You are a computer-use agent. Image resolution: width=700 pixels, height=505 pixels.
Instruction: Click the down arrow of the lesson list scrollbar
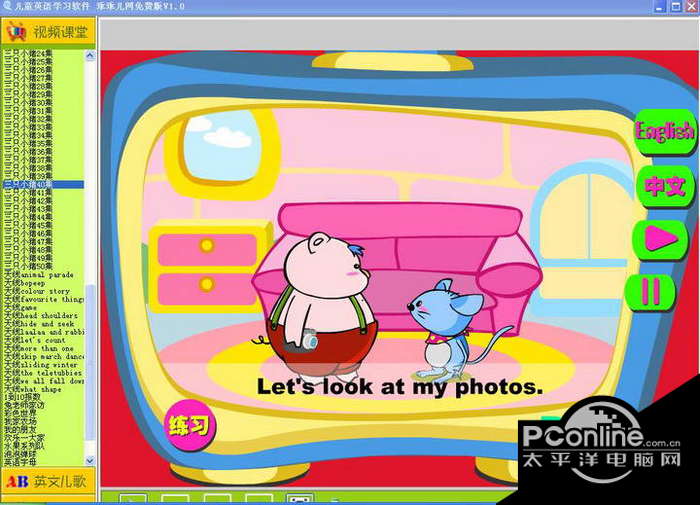pyautogui.click(x=90, y=460)
